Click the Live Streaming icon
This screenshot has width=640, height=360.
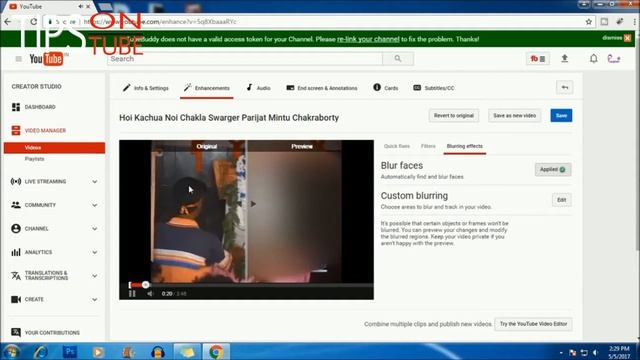(x=16, y=182)
